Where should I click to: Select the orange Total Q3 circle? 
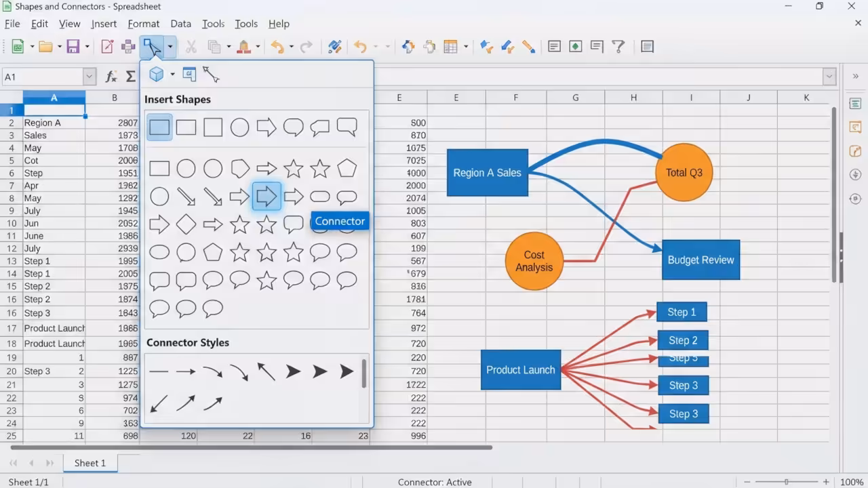coord(684,172)
